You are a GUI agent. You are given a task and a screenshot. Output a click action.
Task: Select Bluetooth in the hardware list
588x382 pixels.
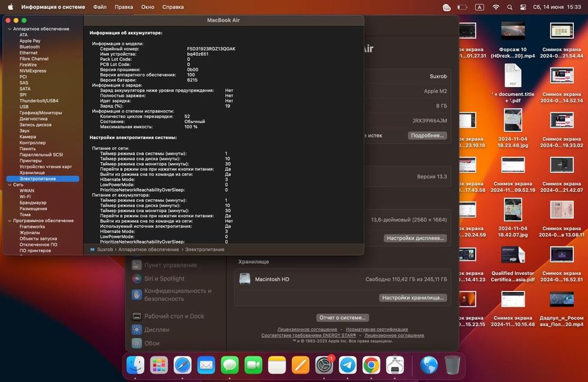coord(29,47)
